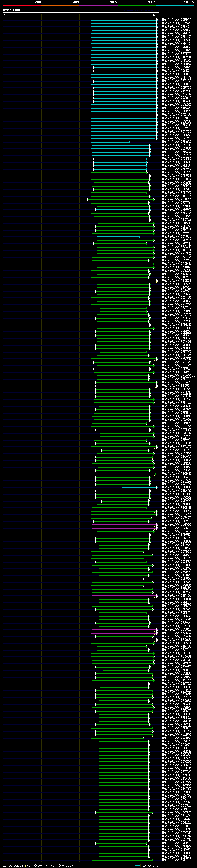Click label UniRef100_C0PRJ3
The width and height of the screenshot is (197, 868).
pyautogui.click(x=176, y=843)
